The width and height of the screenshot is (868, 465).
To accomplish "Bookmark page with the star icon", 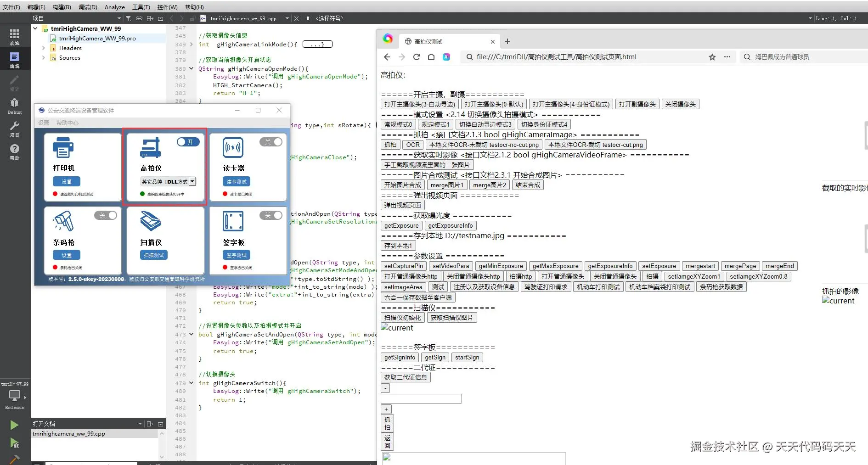I will [x=712, y=57].
